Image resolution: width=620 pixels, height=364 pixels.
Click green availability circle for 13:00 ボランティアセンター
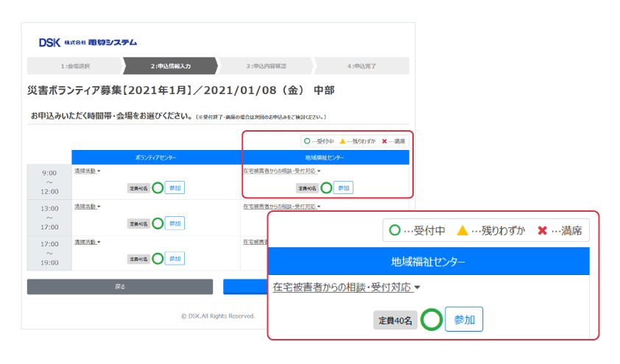coord(155,223)
